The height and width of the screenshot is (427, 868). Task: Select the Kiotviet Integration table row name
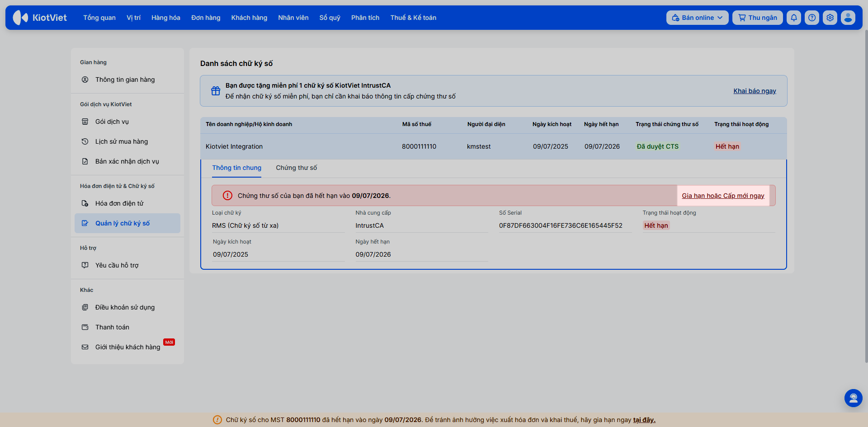pyautogui.click(x=234, y=146)
